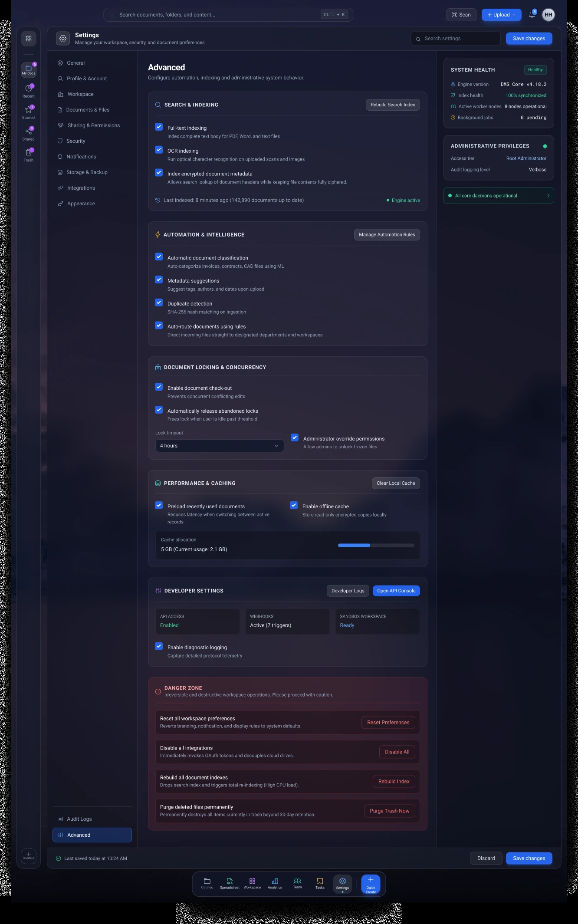This screenshot has width=578, height=924.
Task: Click Open API Console button
Action: tap(396, 591)
